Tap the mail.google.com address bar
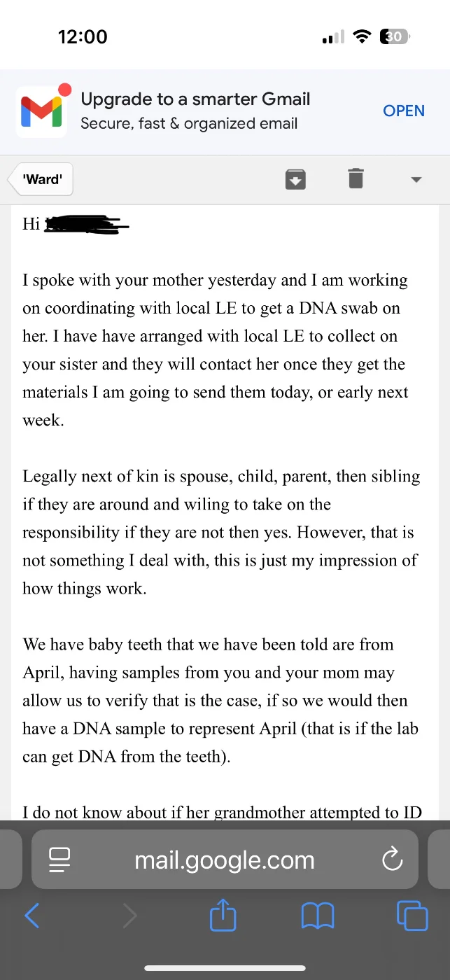This screenshot has width=450, height=980. pyautogui.click(x=225, y=860)
